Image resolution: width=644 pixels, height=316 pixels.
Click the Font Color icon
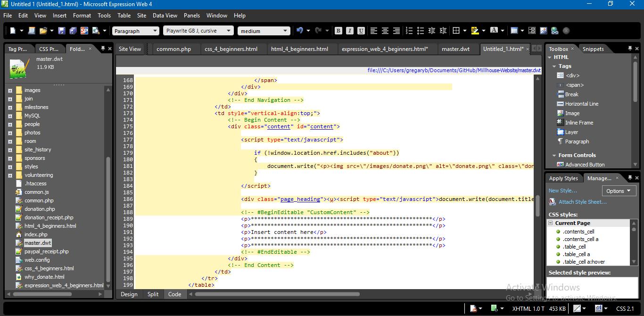coord(494,31)
